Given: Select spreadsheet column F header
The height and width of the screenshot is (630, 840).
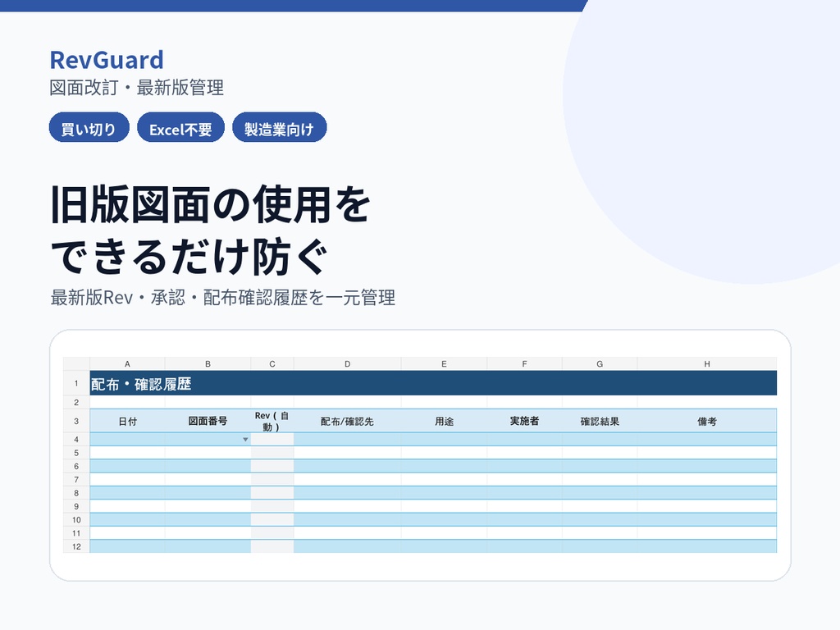Looking at the screenshot, I should (x=524, y=363).
